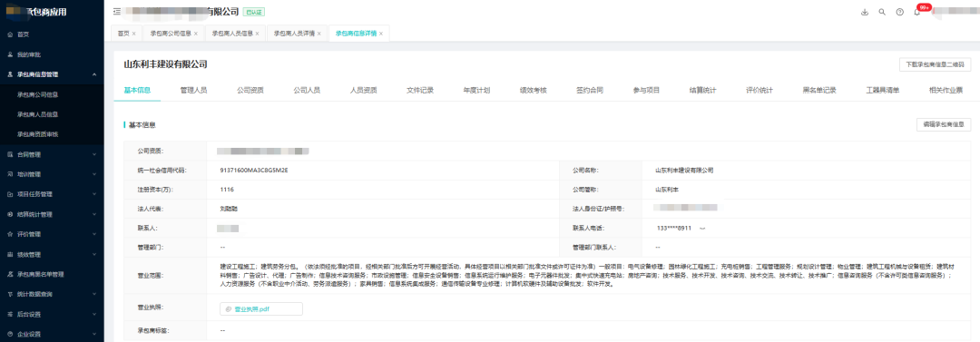The width and height of the screenshot is (980, 342).
Task: Select the 签约合同 detail tab
Action: click(590, 90)
